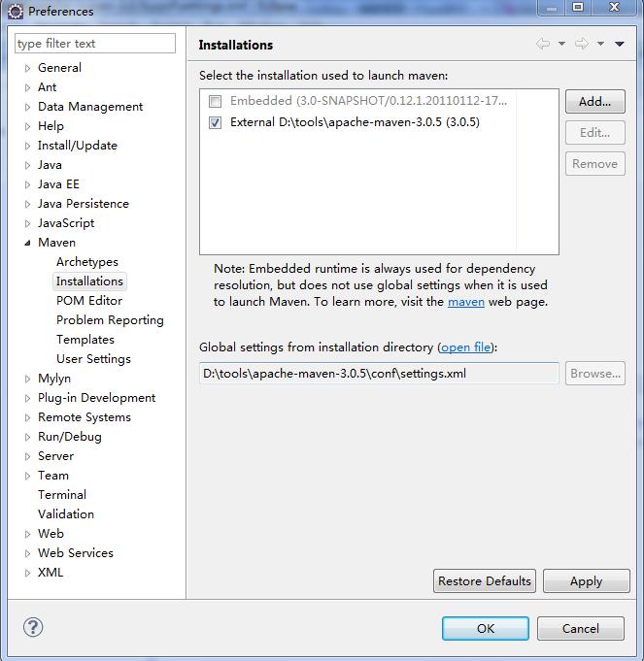The height and width of the screenshot is (661, 644).
Task: Open the Installations page view menu arrow
Action: pos(620,44)
